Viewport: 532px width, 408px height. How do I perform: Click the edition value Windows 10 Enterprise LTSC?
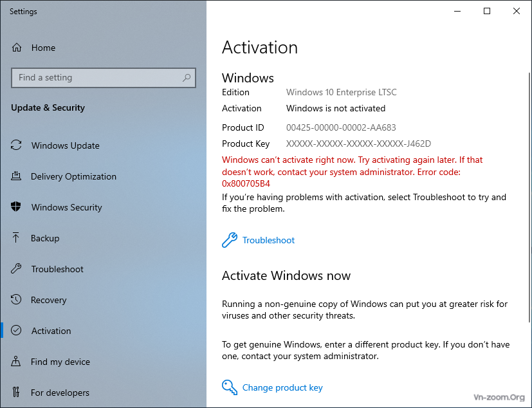342,92
